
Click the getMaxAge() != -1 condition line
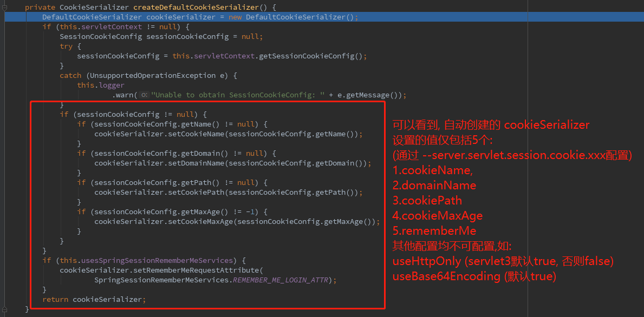coord(173,212)
